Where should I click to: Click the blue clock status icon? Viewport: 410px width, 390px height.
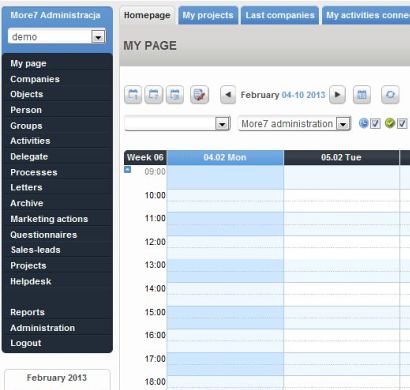point(363,123)
